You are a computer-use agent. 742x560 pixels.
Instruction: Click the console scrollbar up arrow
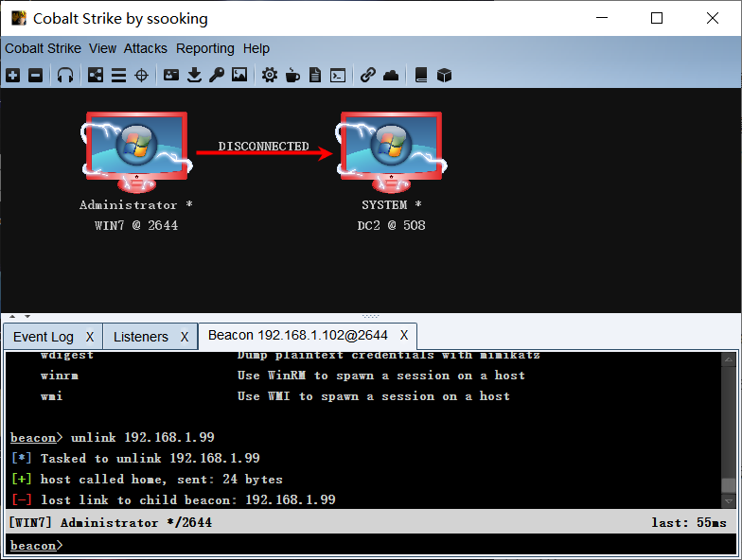click(x=729, y=359)
